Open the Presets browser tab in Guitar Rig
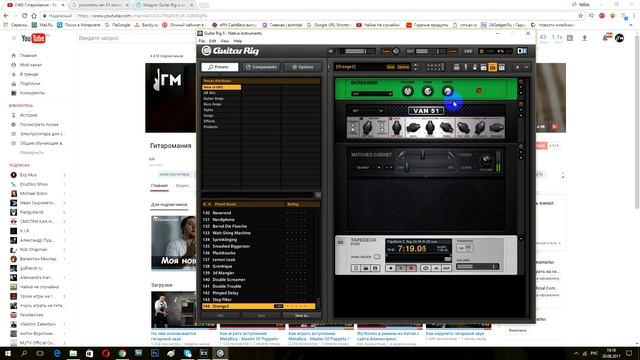 point(220,67)
